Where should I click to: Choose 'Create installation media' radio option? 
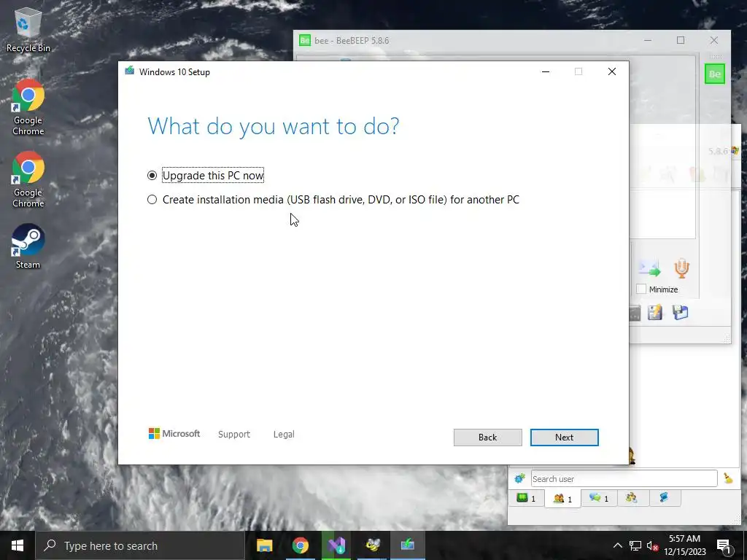click(x=152, y=200)
